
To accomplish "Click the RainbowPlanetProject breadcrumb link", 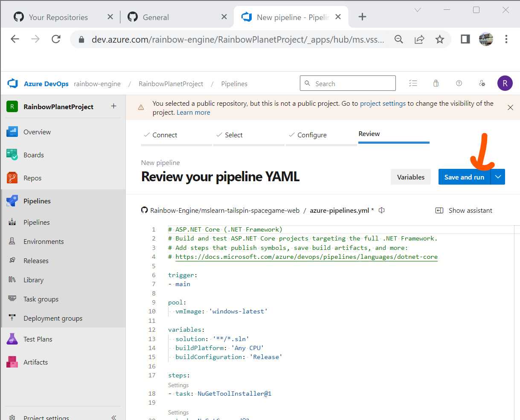I will [x=171, y=84].
